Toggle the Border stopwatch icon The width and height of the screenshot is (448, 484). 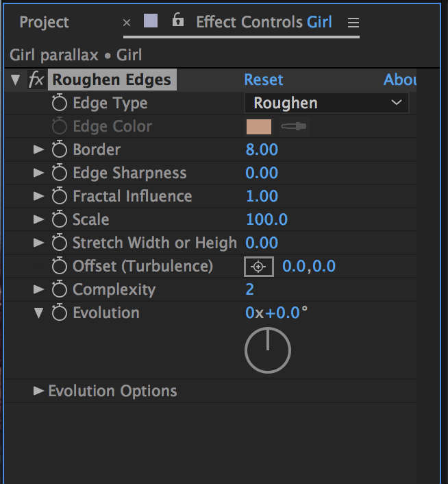[x=60, y=149]
